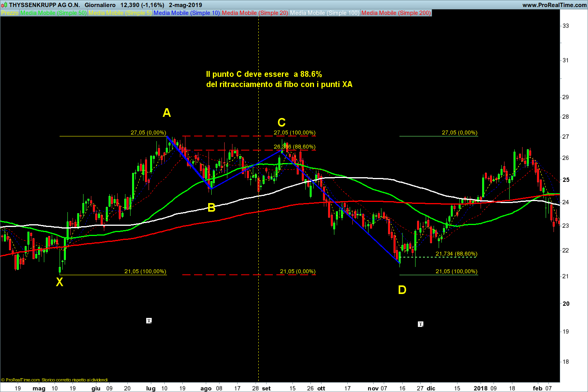Visit the www.ProRealTime.com link
This screenshot has height=392, width=588.
(x=554, y=5)
